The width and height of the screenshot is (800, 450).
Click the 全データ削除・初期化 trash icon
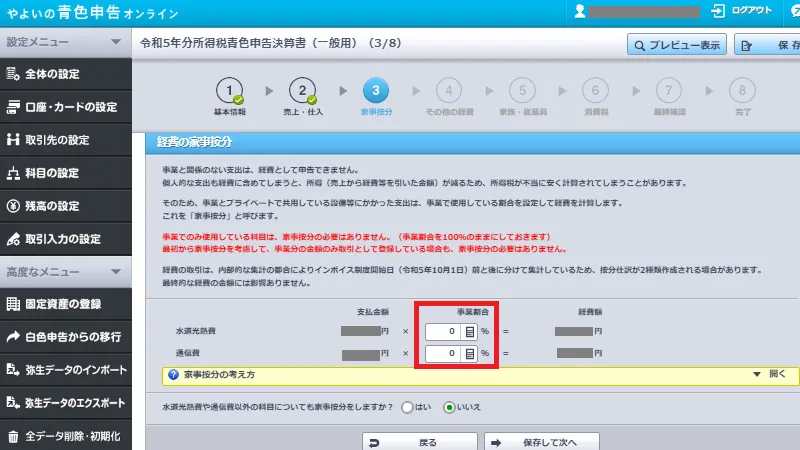pos(13,437)
